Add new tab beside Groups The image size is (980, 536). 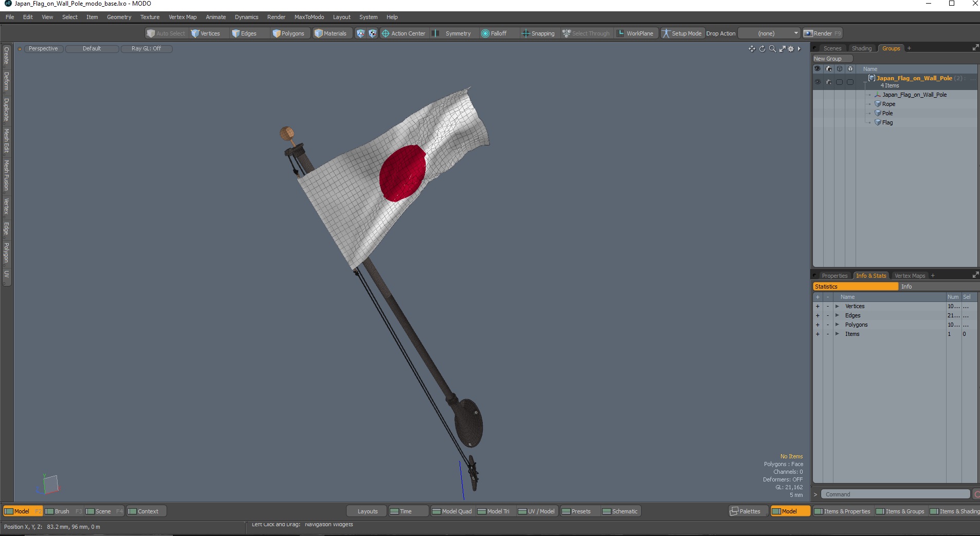coord(909,48)
